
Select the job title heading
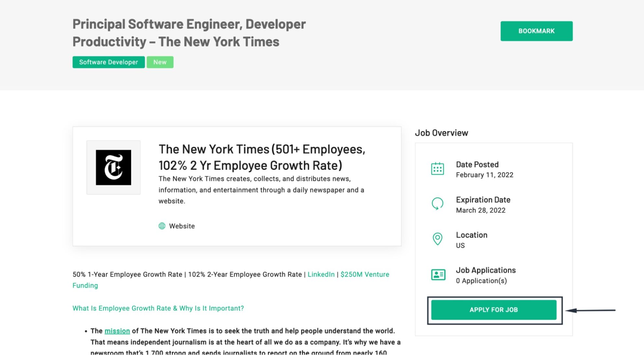pos(189,33)
